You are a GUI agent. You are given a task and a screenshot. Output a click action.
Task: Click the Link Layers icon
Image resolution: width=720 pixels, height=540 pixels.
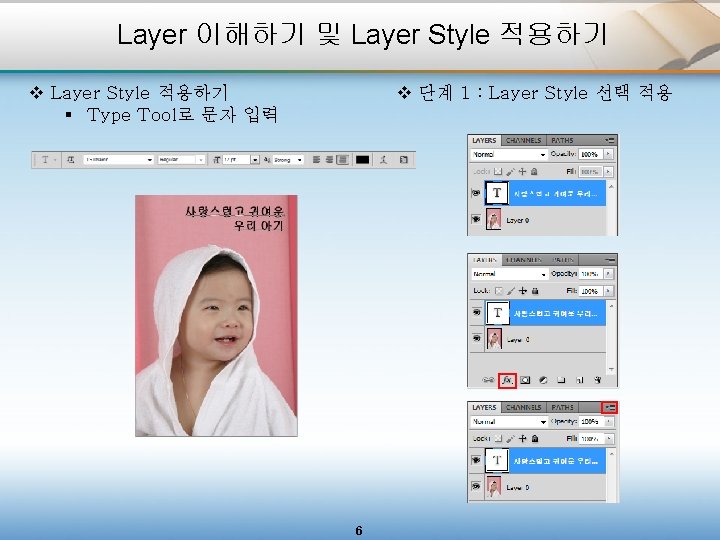pos(488,380)
